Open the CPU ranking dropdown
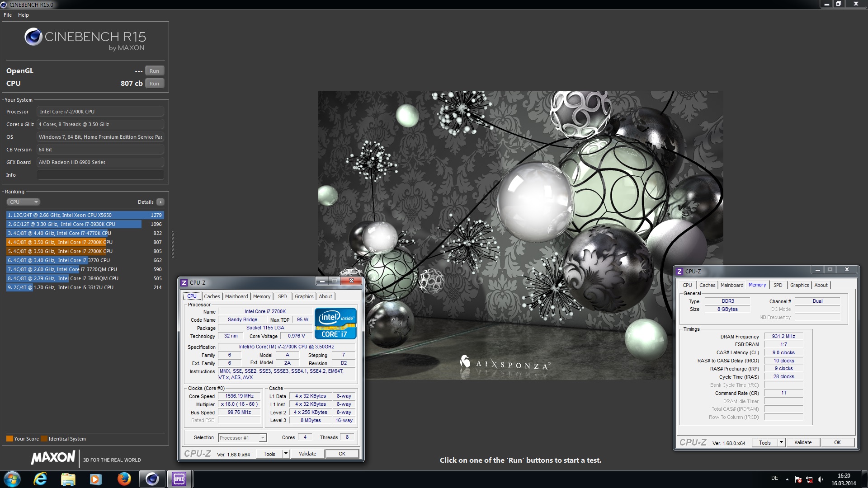868x488 pixels. pyautogui.click(x=24, y=202)
